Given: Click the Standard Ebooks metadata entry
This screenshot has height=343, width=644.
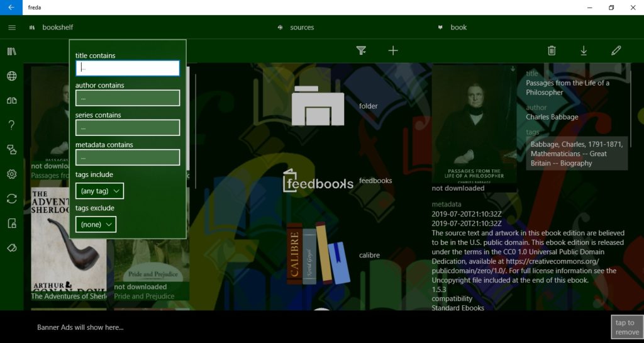Looking at the screenshot, I should click(458, 308).
